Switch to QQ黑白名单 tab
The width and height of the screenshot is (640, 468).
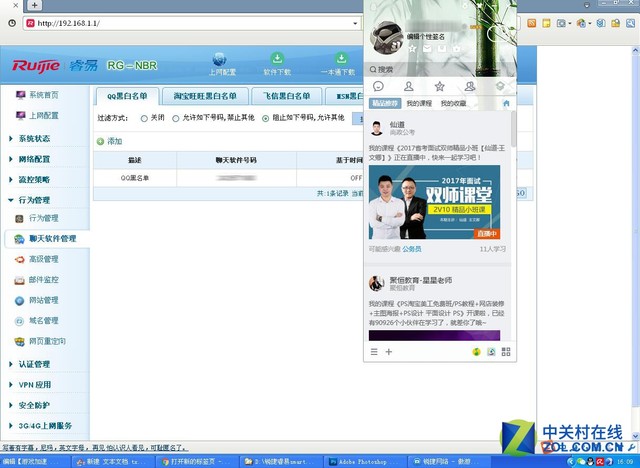[127, 96]
